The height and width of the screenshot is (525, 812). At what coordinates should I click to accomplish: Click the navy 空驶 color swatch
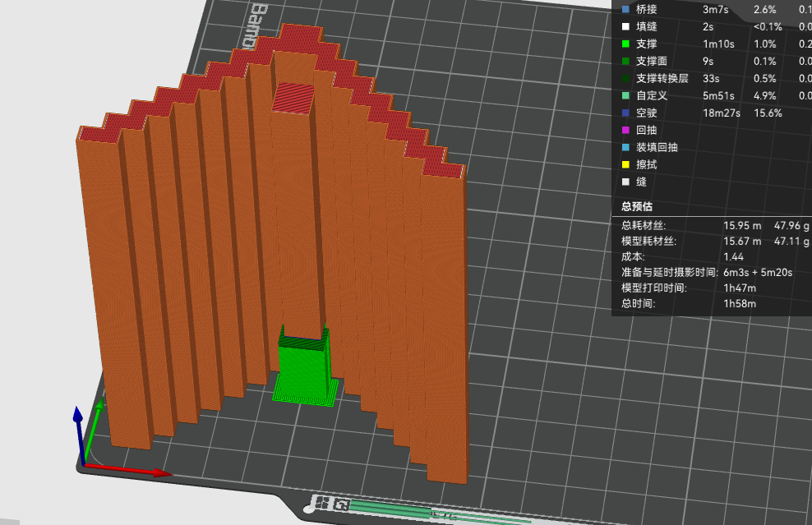pos(625,113)
